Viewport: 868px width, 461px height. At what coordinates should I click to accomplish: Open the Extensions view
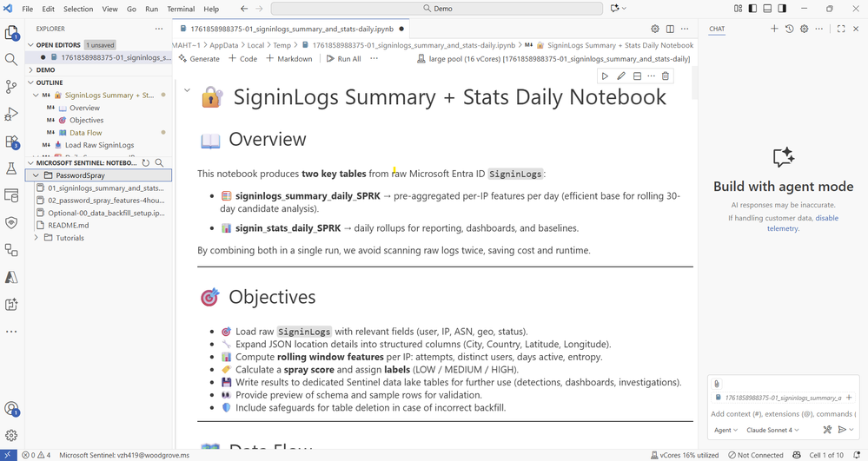(11, 142)
